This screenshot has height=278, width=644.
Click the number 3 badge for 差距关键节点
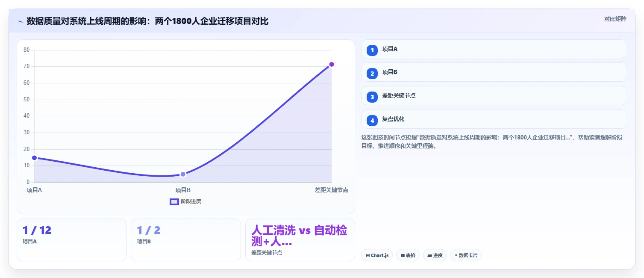pyautogui.click(x=372, y=97)
